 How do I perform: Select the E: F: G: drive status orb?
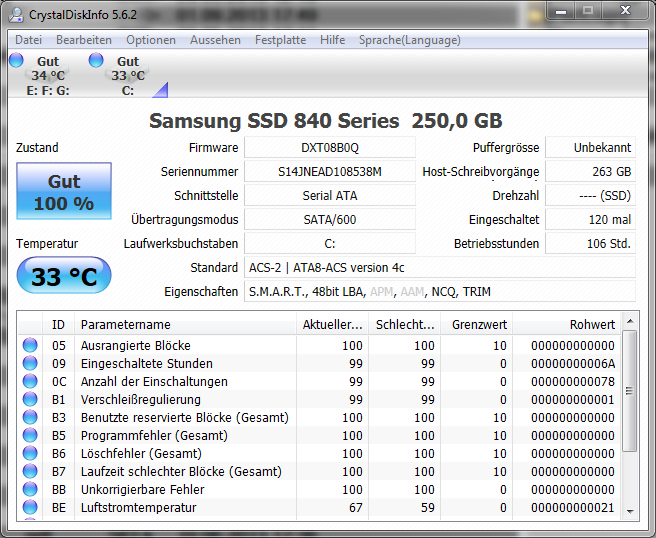[16, 60]
